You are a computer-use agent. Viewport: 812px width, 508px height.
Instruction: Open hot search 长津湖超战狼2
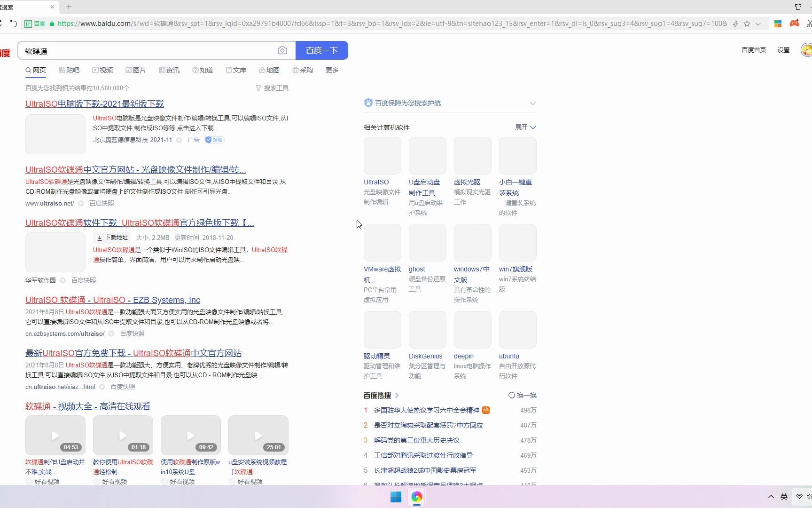point(425,470)
